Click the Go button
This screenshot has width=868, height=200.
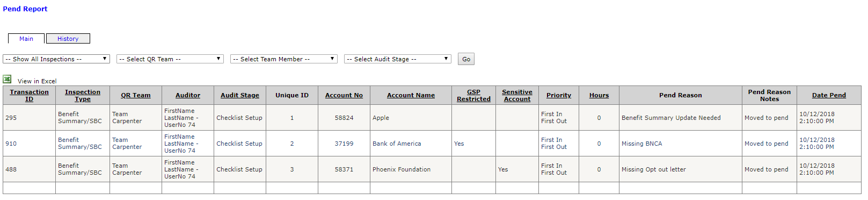(x=466, y=59)
